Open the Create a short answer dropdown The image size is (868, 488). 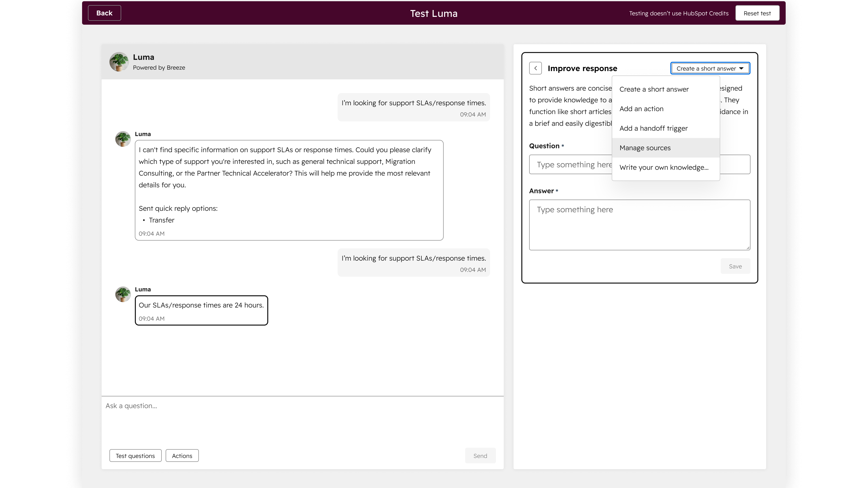710,68
